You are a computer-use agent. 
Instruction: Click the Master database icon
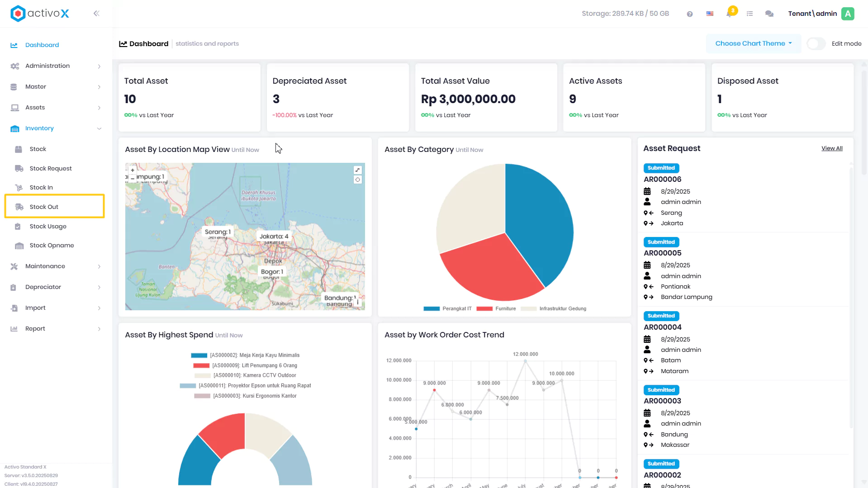point(14,87)
